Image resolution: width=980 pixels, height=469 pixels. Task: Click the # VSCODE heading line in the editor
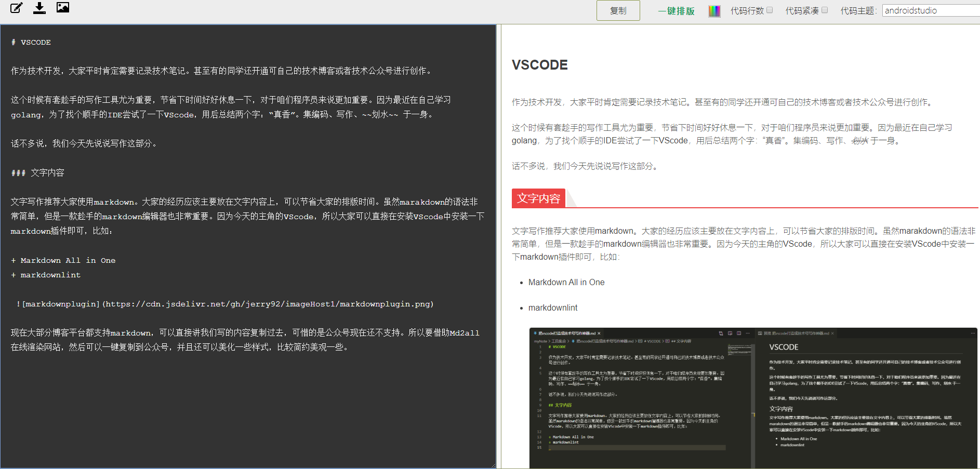[x=31, y=42]
